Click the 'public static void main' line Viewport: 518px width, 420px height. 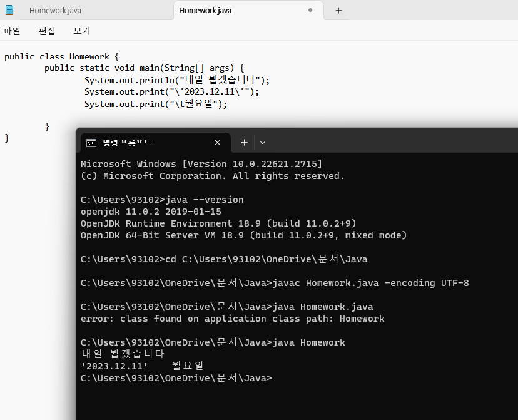click(145, 68)
